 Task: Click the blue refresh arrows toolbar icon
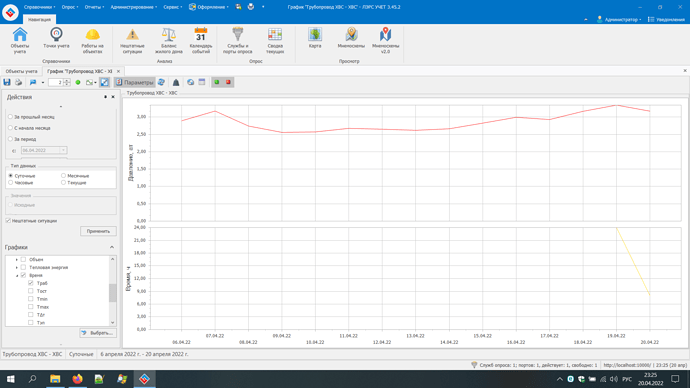coord(161,82)
